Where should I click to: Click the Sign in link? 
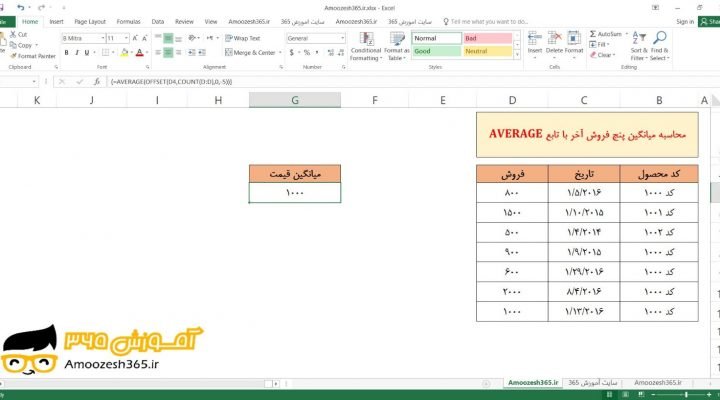click(x=685, y=22)
